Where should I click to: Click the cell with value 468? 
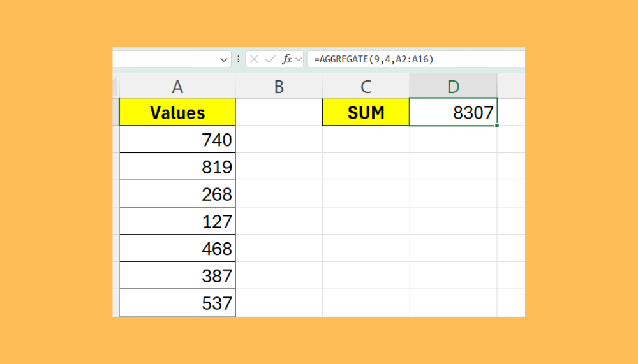[177, 248]
